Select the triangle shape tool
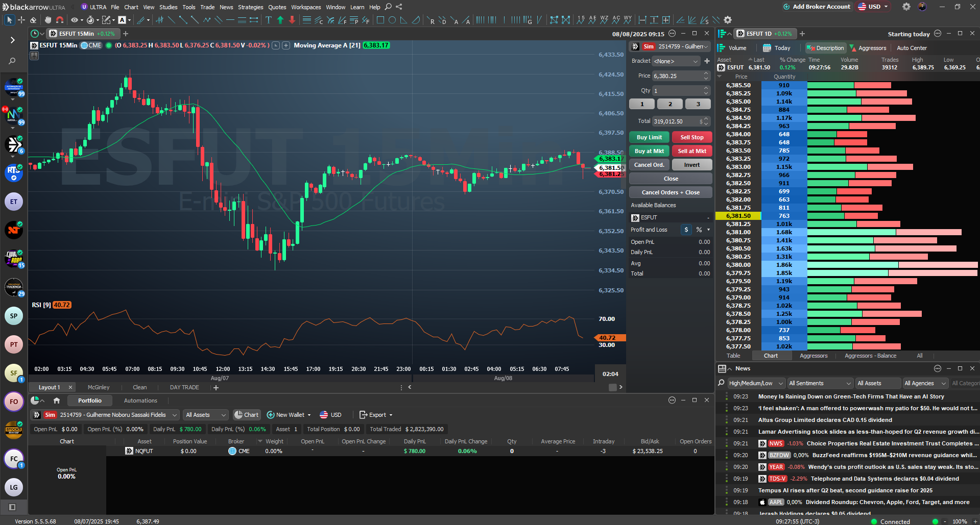This screenshot has width=980, height=525. (x=404, y=20)
